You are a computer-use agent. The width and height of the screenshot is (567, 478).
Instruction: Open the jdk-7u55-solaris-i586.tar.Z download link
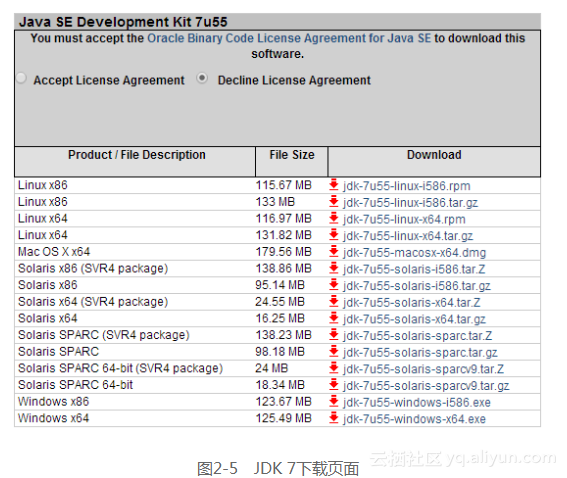click(414, 269)
